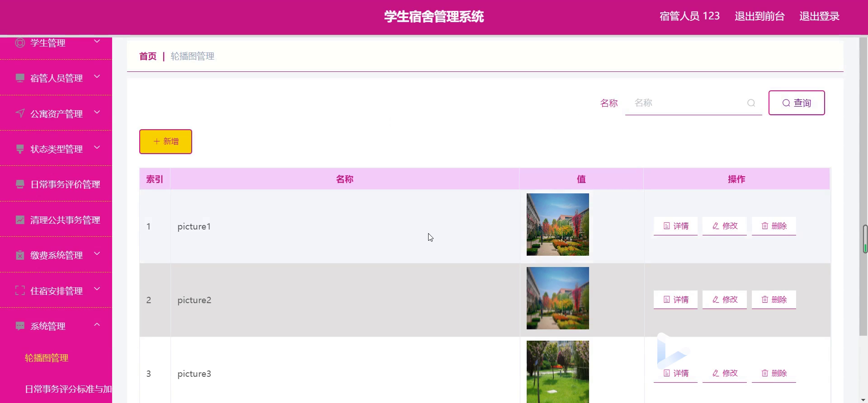Click the picture2 thumbnail image
The width and height of the screenshot is (868, 403).
tap(558, 298)
